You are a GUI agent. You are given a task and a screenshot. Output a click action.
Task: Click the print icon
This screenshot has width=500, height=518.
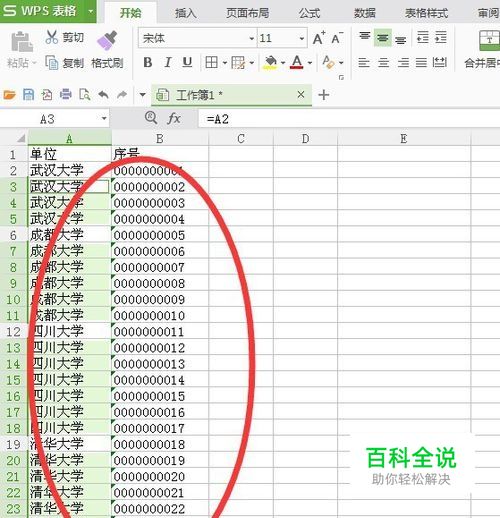click(x=65, y=95)
